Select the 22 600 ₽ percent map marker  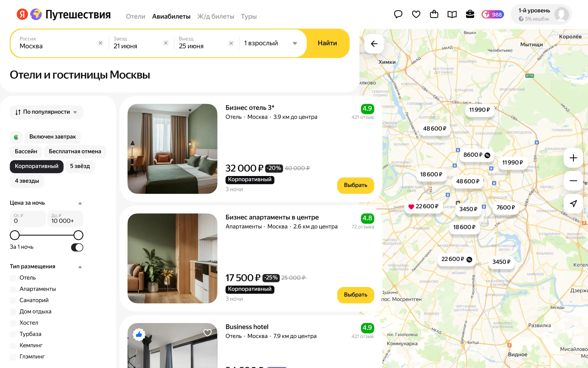[x=456, y=259]
